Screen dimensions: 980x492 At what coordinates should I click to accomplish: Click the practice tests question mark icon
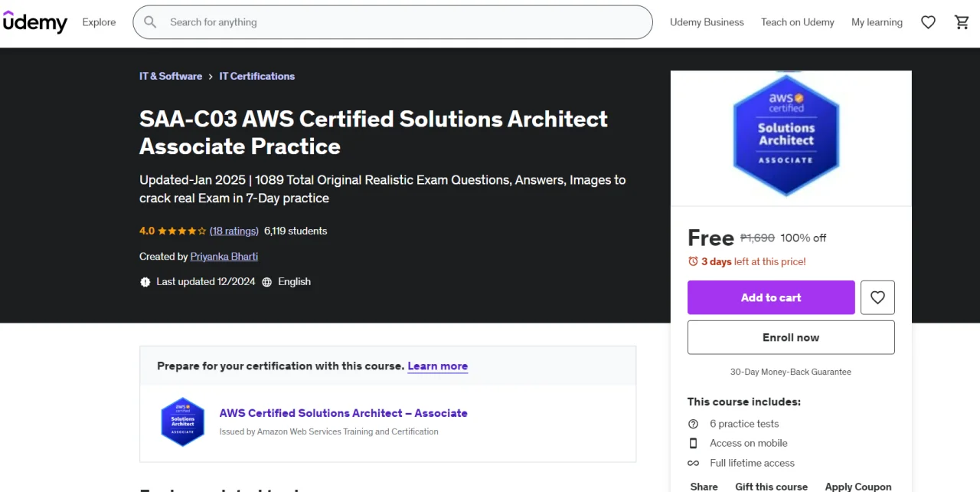tap(693, 424)
